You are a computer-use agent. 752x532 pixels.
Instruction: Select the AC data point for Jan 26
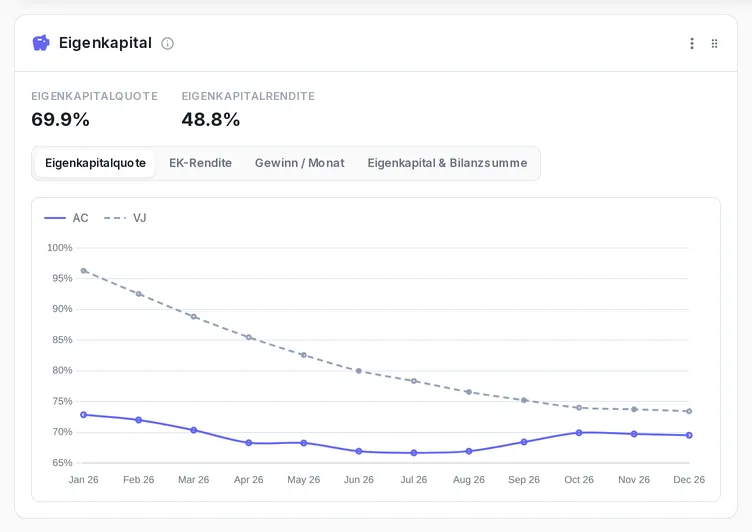83,414
